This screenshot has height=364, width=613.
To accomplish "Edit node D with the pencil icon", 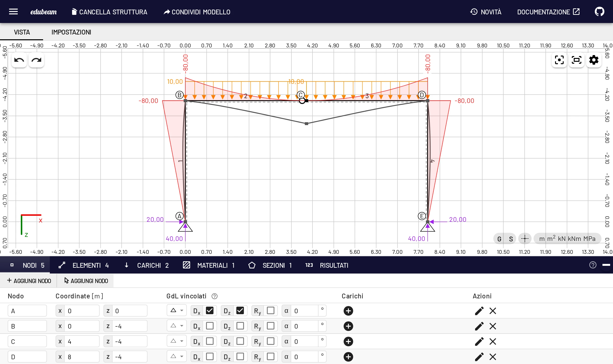I will point(479,357).
